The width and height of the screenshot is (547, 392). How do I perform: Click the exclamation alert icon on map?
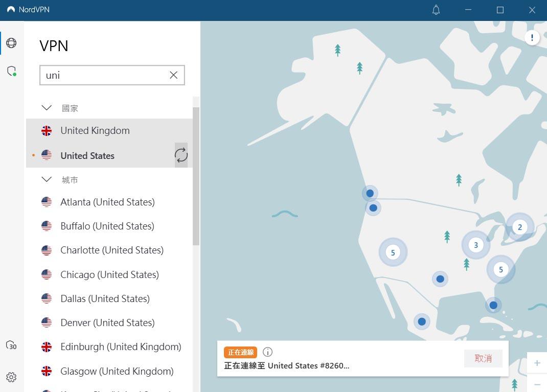[532, 37]
